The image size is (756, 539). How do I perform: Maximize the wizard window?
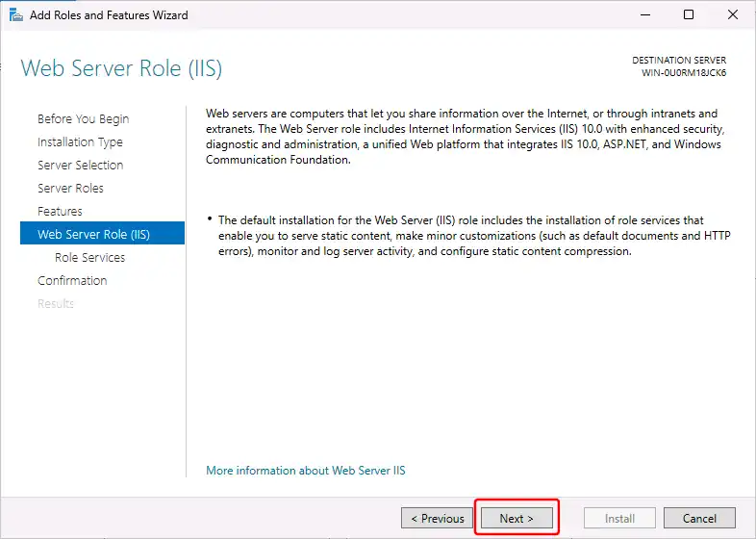click(689, 15)
